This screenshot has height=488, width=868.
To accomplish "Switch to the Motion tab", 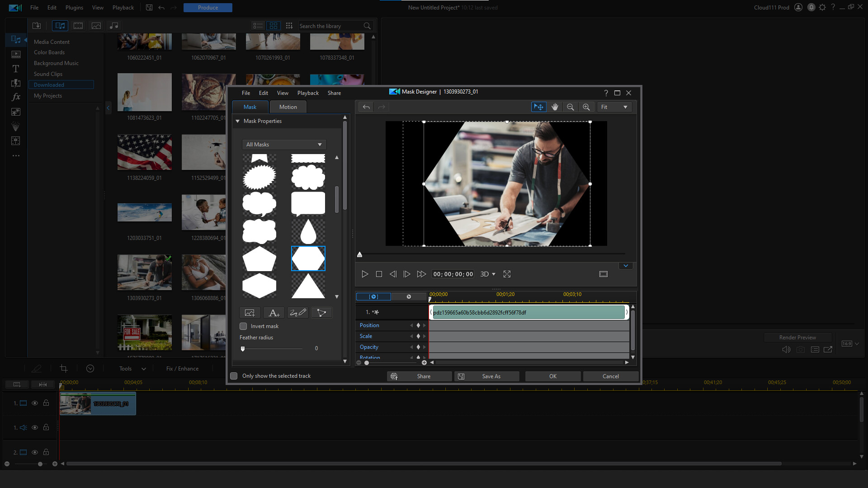I will pos(288,107).
